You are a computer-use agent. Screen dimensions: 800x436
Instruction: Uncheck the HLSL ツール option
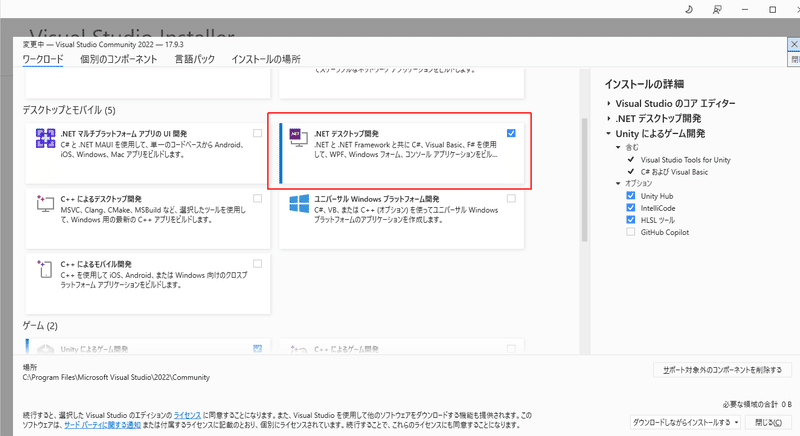pos(631,220)
